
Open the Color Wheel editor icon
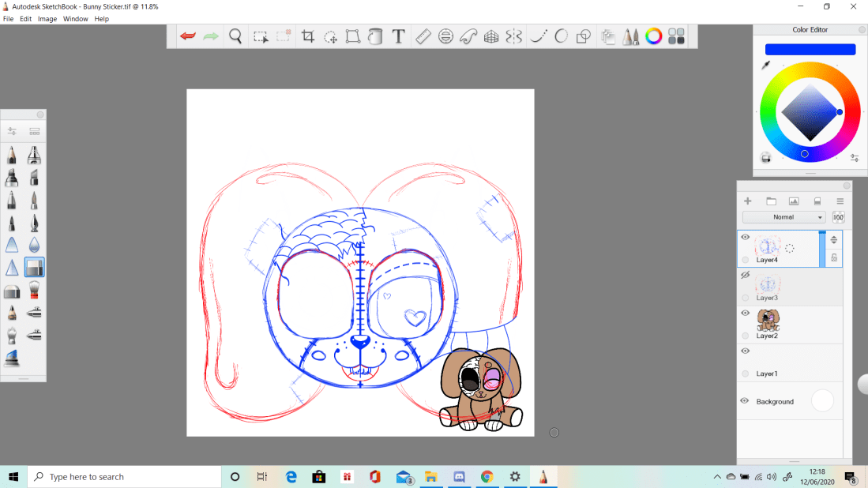[x=653, y=36]
